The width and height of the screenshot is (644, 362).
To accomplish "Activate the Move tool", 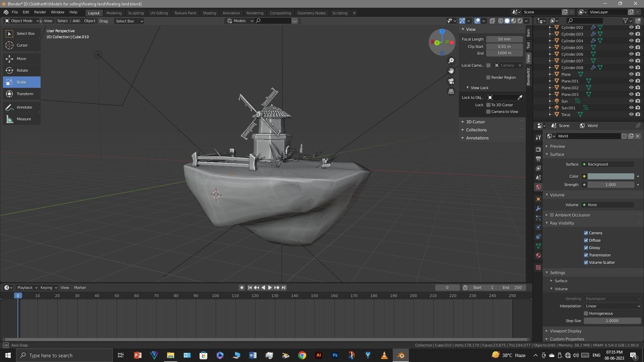I will pyautogui.click(x=22, y=59).
